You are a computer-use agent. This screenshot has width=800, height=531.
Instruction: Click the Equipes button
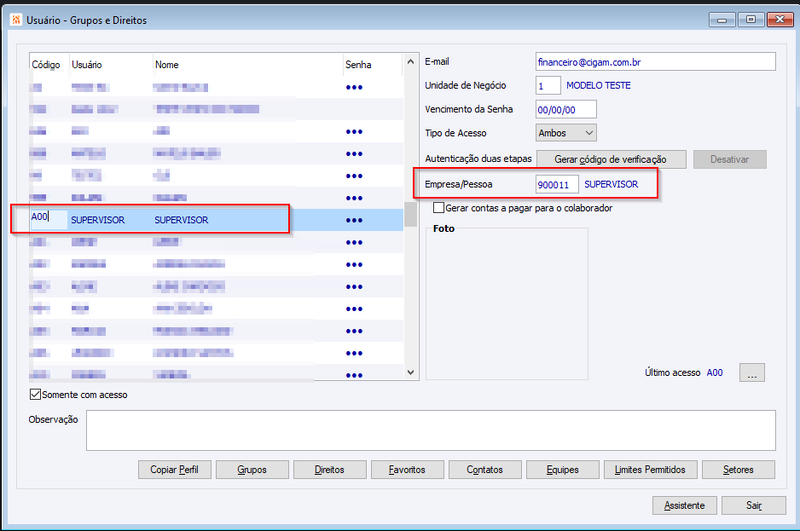point(562,469)
